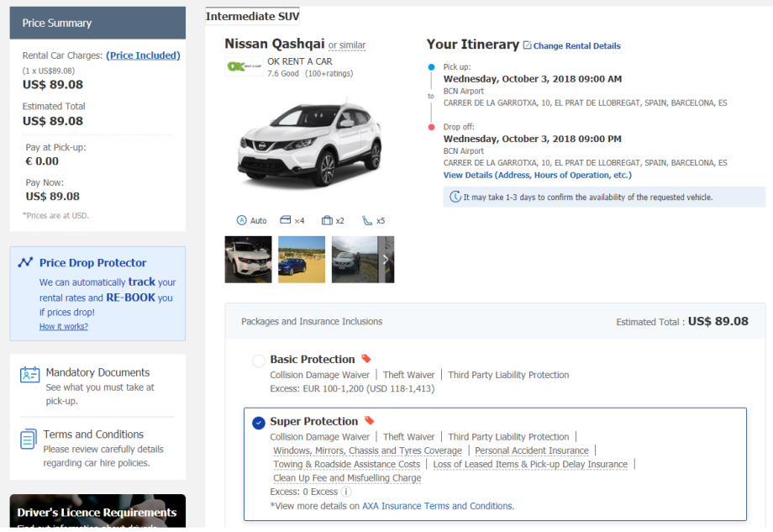Click the edit icon beside Change Rental Details
773x532 pixels.
coord(527,45)
